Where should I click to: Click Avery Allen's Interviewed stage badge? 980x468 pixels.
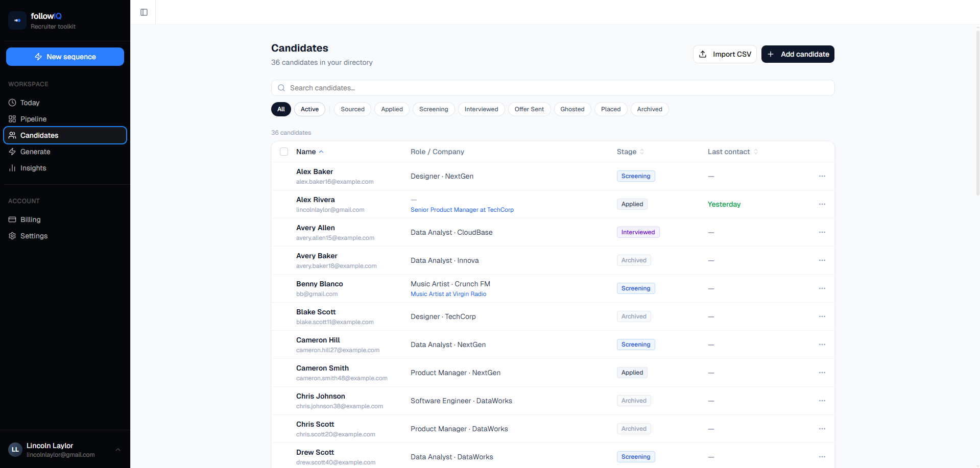coord(638,232)
